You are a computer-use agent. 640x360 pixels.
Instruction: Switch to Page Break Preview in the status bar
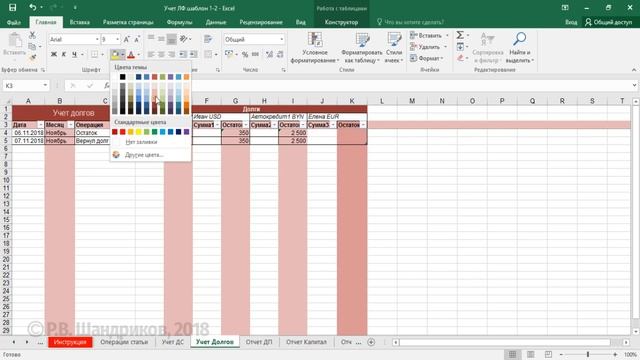coord(548,354)
